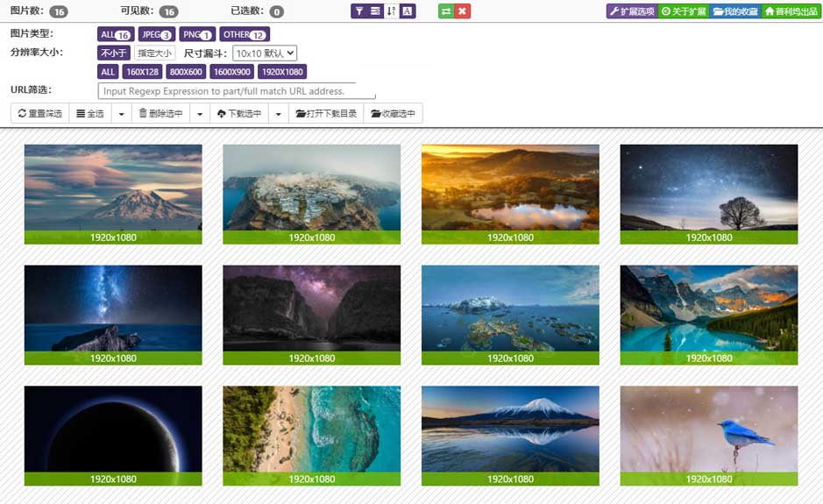The image size is (823, 504).
Task: Filter image type by PNG
Action: point(197,35)
